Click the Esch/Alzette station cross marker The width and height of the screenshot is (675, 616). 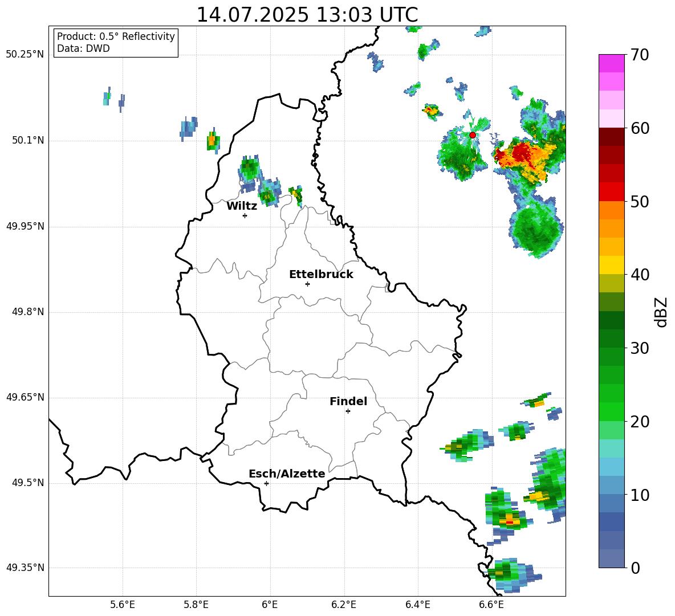[x=266, y=483]
